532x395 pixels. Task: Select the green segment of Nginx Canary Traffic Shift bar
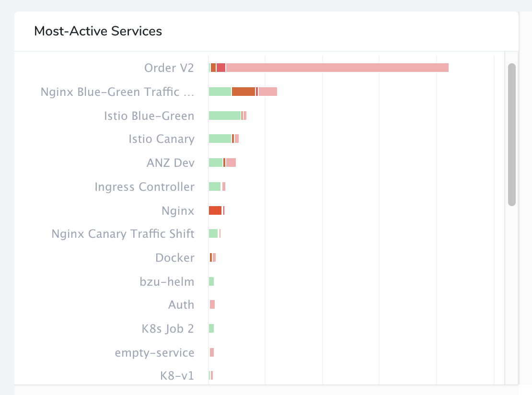[213, 233]
